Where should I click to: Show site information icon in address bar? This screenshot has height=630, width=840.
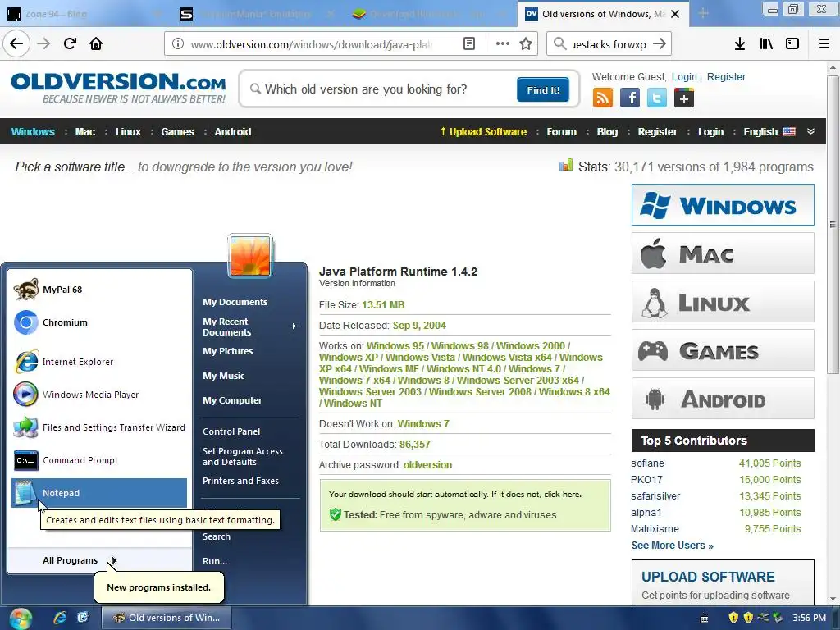point(178,44)
